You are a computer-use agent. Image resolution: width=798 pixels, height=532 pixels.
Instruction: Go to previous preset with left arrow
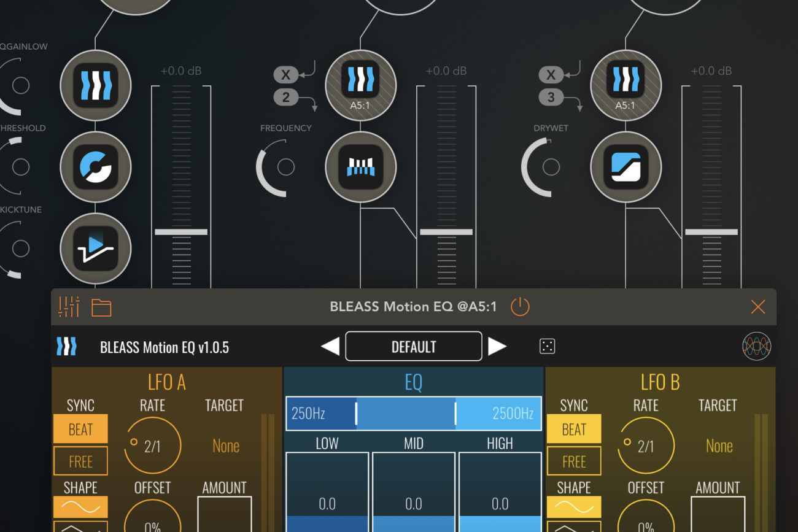point(330,347)
